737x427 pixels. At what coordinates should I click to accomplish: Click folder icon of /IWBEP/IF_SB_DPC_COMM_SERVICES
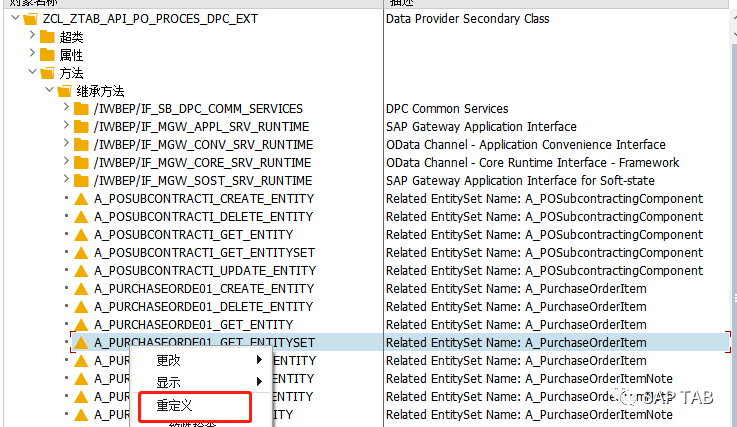(x=81, y=109)
